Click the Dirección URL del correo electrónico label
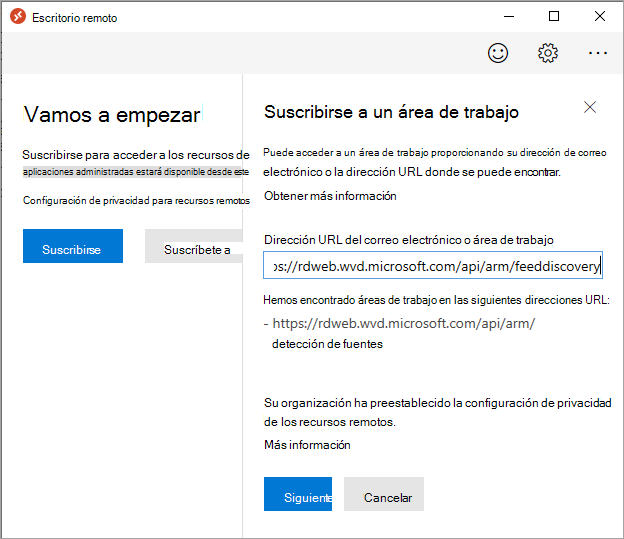Image resolution: width=624 pixels, height=539 pixels. click(x=409, y=240)
